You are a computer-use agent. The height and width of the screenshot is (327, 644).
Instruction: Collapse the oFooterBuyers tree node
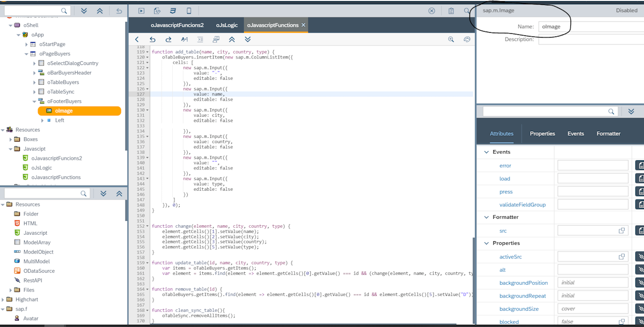coord(34,101)
